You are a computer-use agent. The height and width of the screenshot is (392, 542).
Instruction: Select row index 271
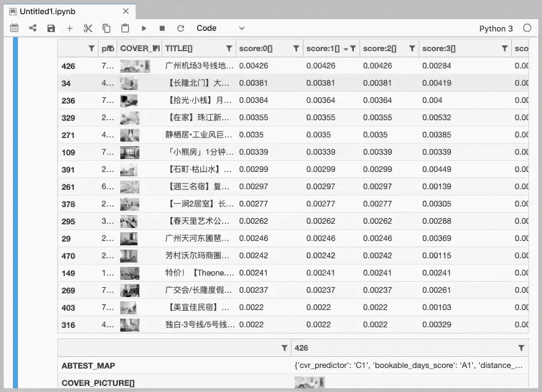tap(68, 136)
